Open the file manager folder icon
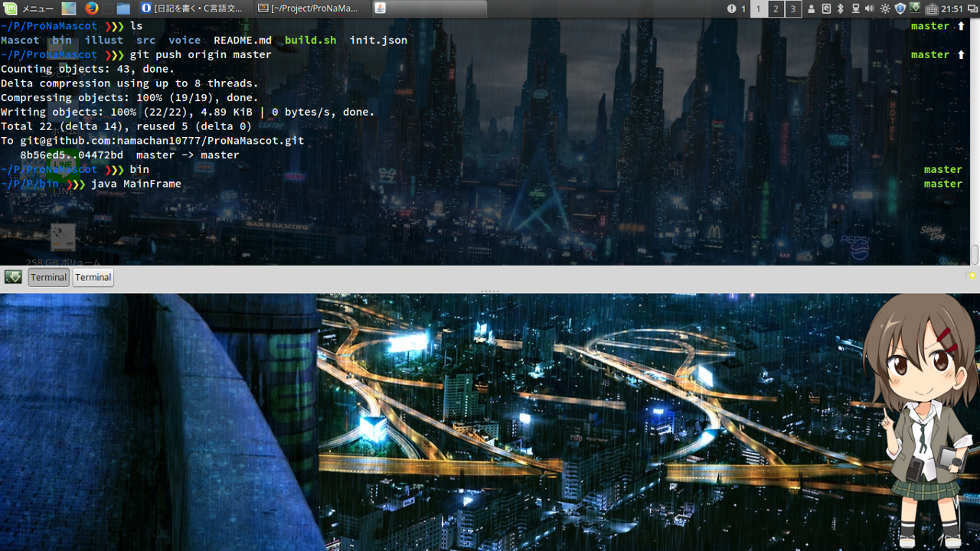Viewport: 980px width, 551px height. click(x=123, y=8)
